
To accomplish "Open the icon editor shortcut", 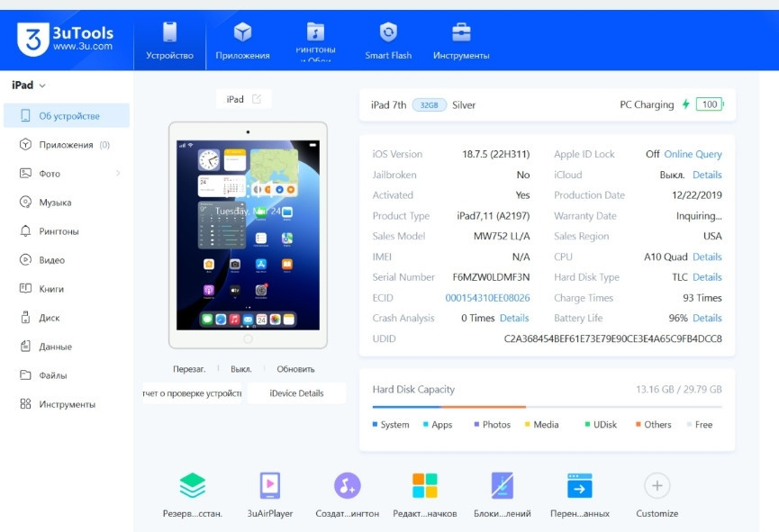I will click(x=422, y=487).
